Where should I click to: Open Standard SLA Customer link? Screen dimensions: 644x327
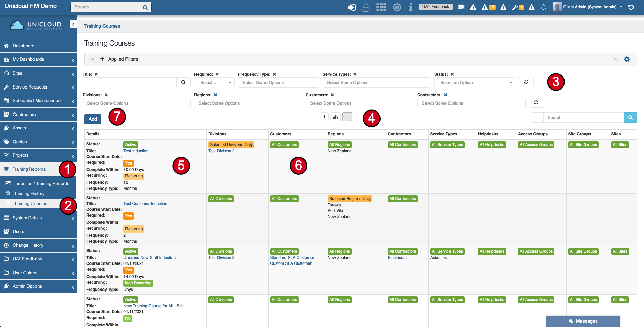click(x=292, y=258)
